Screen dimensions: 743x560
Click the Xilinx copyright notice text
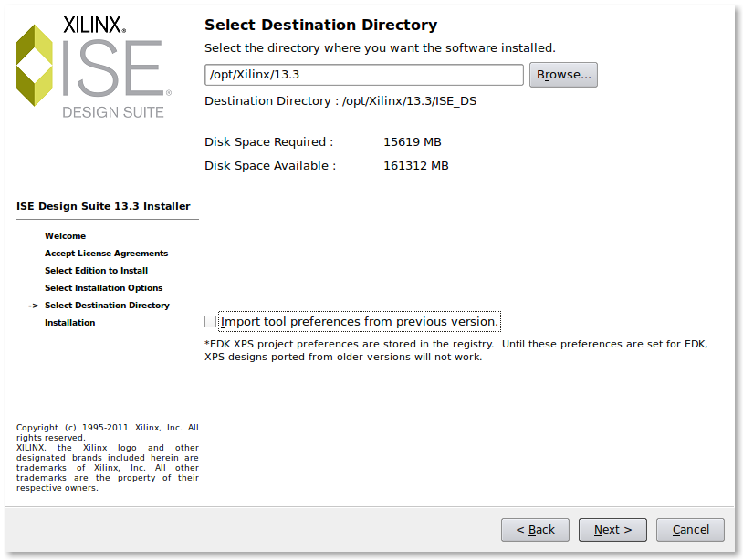108,457
